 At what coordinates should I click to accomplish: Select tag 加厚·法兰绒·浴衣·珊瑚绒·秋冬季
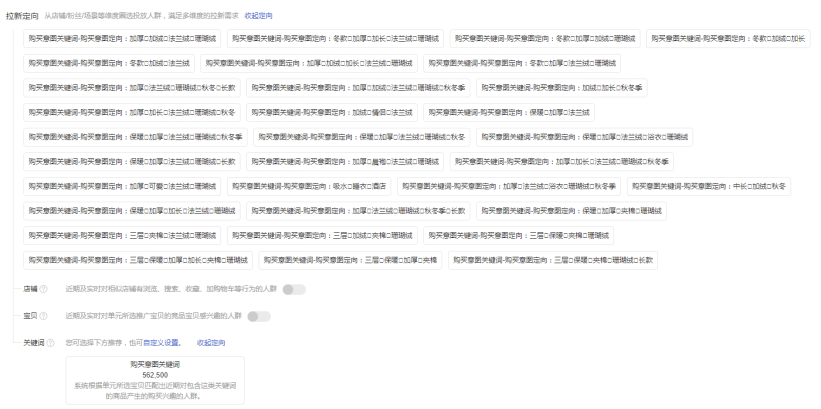509,186
